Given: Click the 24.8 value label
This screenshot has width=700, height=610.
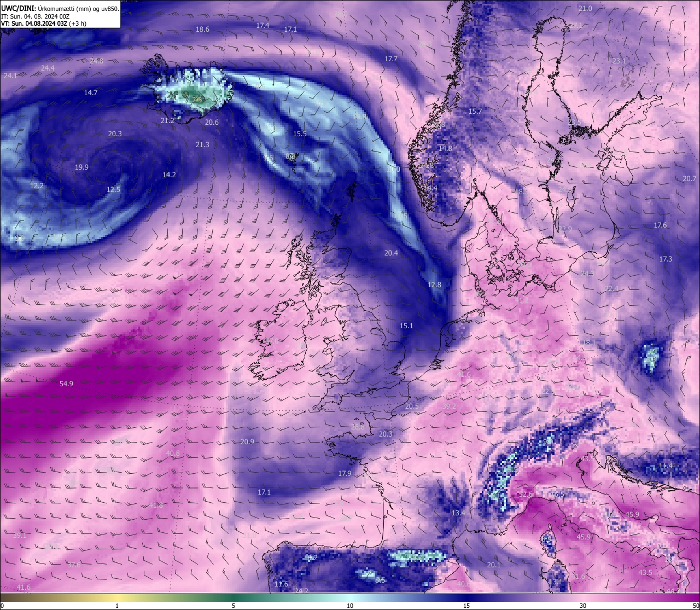Looking at the screenshot, I should tap(96, 61).
